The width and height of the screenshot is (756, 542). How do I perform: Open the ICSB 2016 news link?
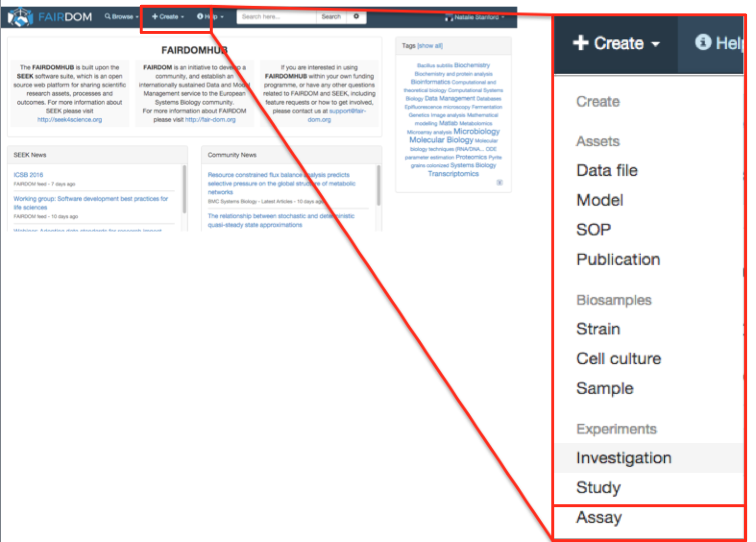pos(28,175)
